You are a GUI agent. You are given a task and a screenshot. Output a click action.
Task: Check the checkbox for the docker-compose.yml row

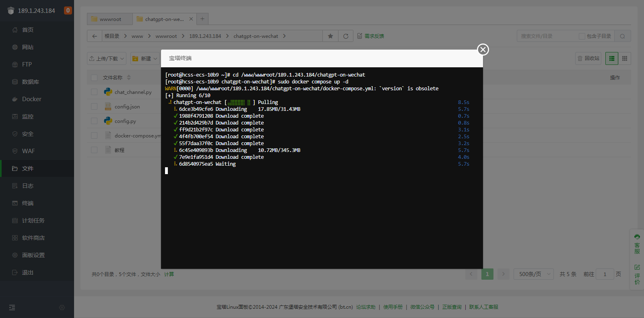point(94,135)
